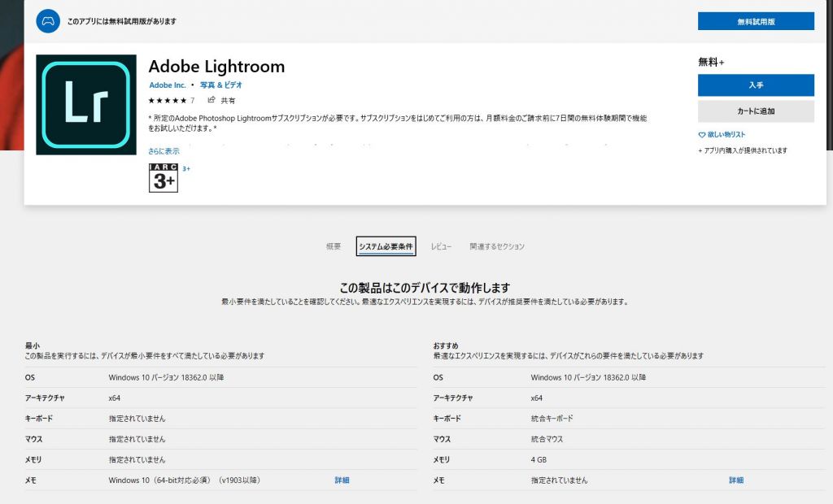This screenshot has height=504, width=833.
Task: Click 指定されていません in recommended メモ row
Action: [560, 480]
